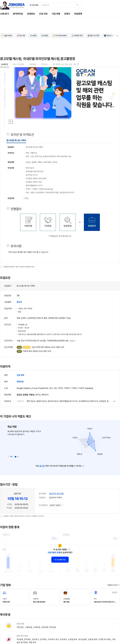Open the 기업정보 더보기 link

113,585
